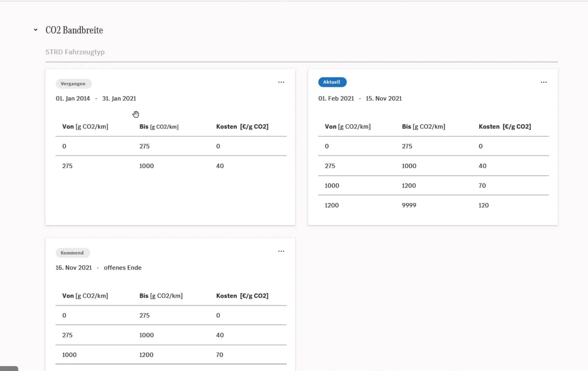
Task: Click Kosten column header in Kommend card
Action: click(x=242, y=296)
